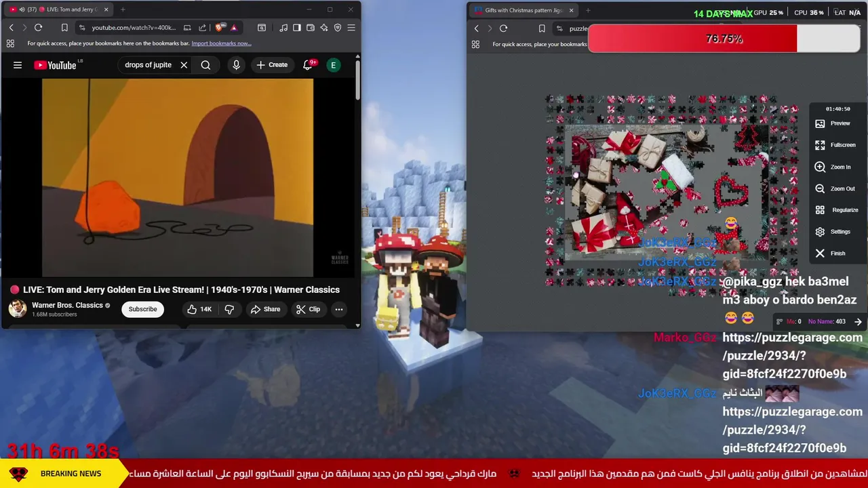
Task: Open the YouTube guide hamburger menu
Action: [x=18, y=65]
